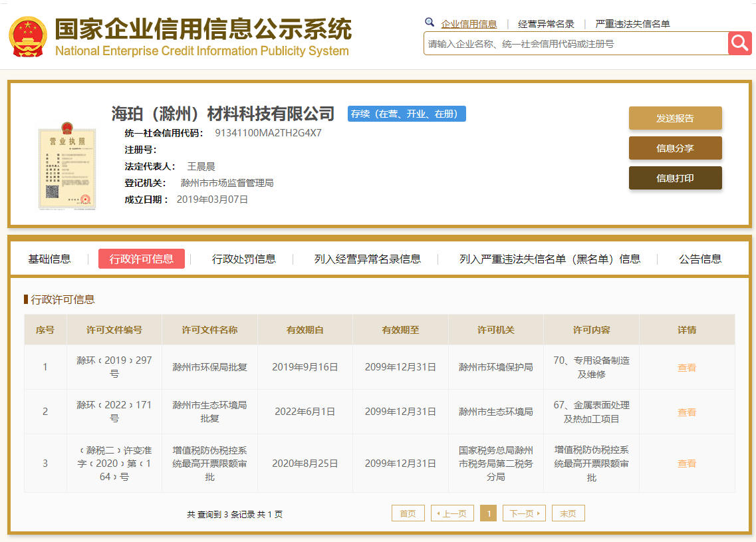Select the 严重违法失信名单 search category
The image size is (756, 542).
tap(632, 24)
